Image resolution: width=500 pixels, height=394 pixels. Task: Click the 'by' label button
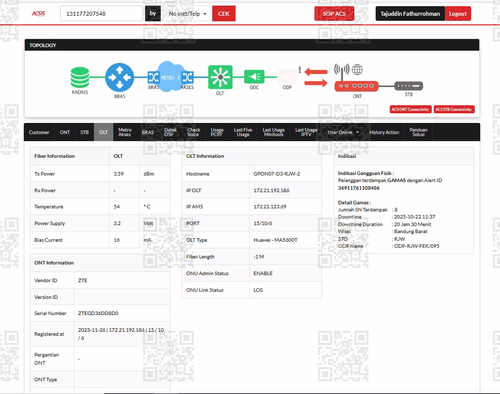tap(153, 14)
